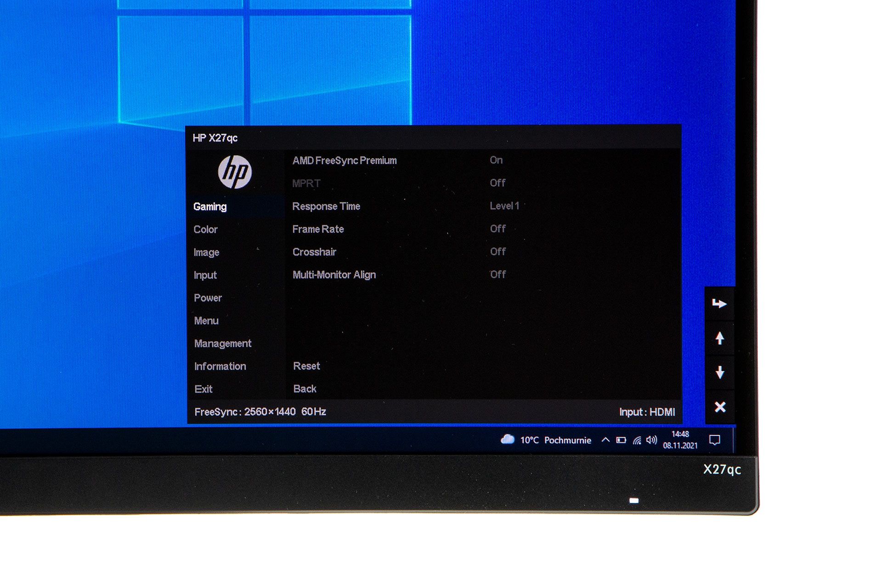Toggle AMD FreeSync Premium setting
Image resolution: width=882 pixels, height=588 pixels.
tap(345, 160)
